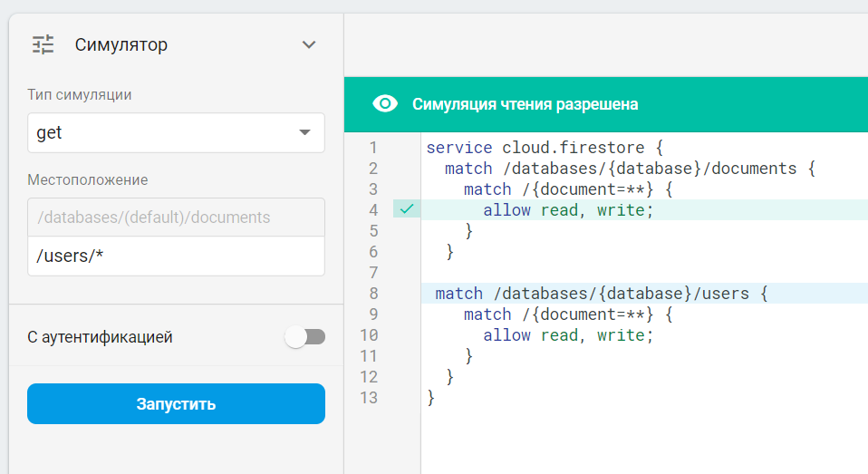This screenshot has width=868, height=474.
Task: Click the dropdown arrow beside 'get'
Action: coord(304,132)
